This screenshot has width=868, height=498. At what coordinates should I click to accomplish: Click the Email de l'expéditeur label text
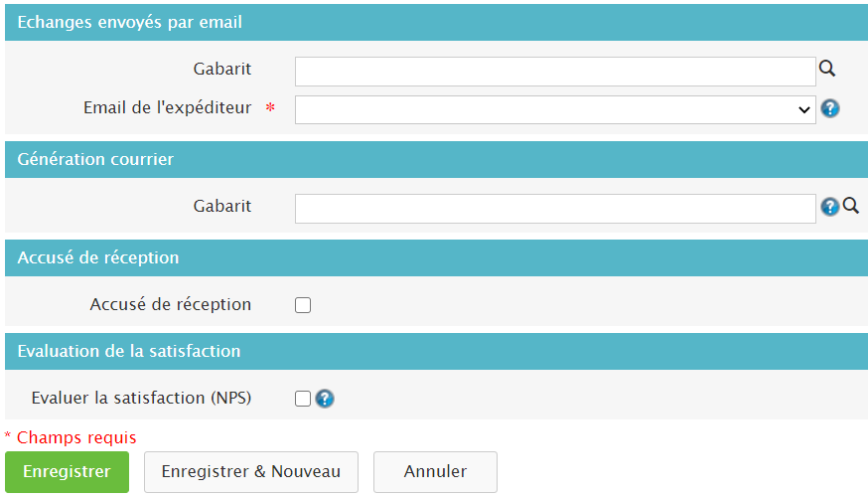coord(167,107)
